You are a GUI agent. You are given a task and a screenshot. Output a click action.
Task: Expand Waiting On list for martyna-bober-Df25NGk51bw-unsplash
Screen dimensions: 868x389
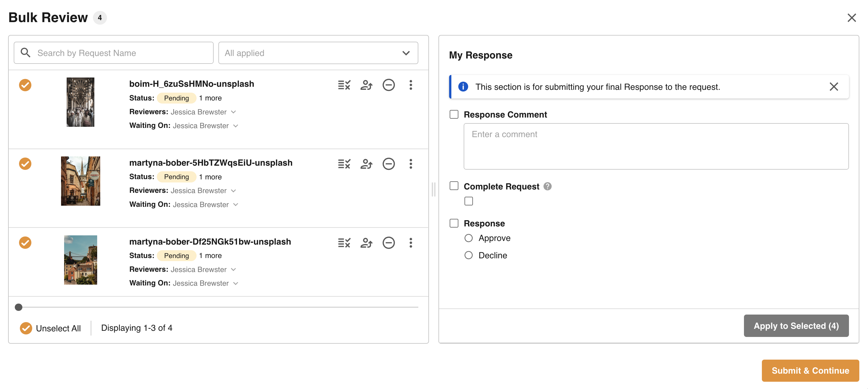click(235, 283)
